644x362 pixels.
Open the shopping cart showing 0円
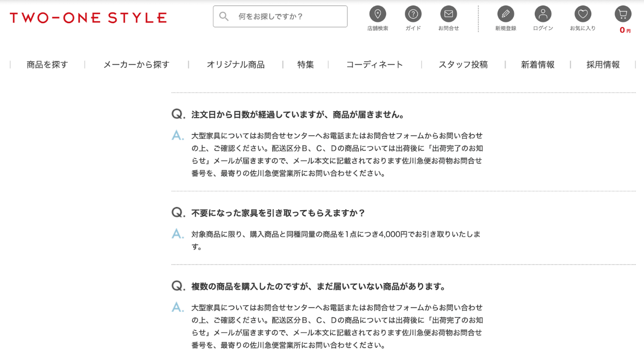click(x=622, y=14)
